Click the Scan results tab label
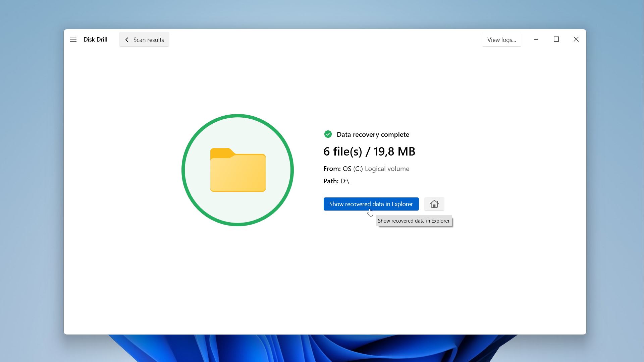Viewport: 644px width, 362px height. click(x=148, y=39)
